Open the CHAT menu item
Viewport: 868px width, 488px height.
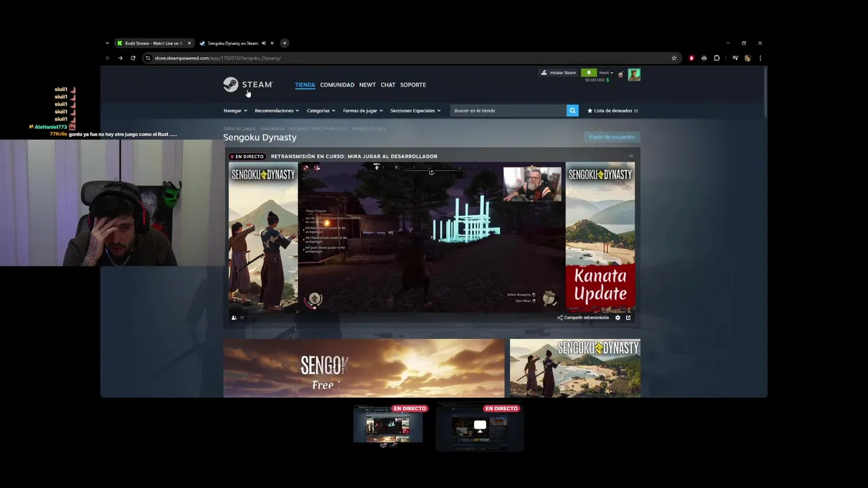388,85
